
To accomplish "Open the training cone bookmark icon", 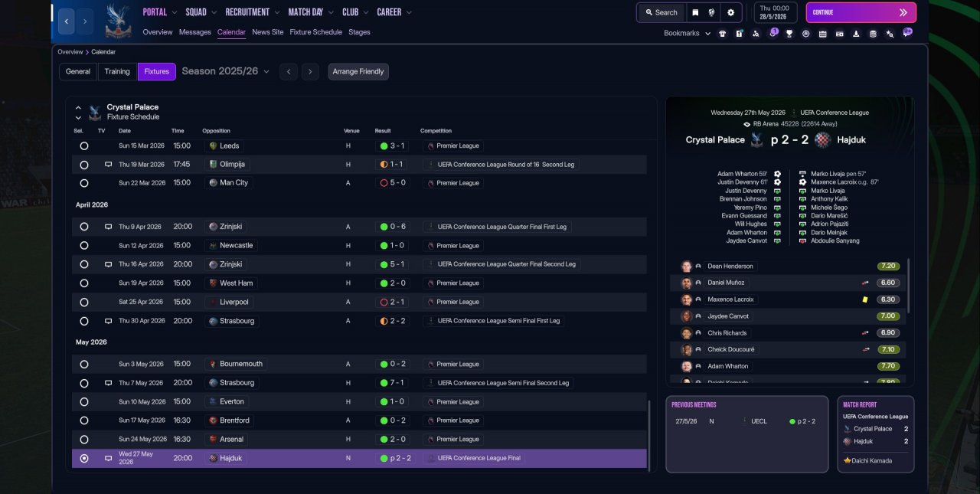I will pos(856,34).
